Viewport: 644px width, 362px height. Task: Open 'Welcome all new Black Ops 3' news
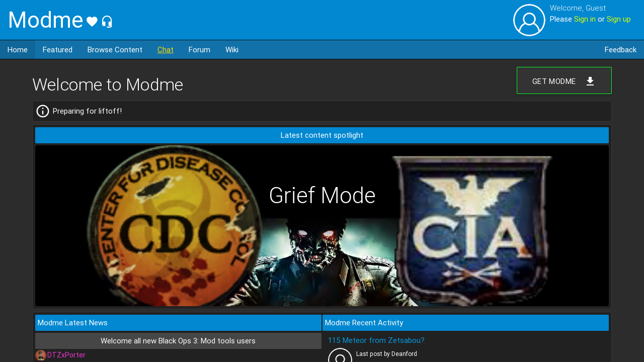coord(178,341)
